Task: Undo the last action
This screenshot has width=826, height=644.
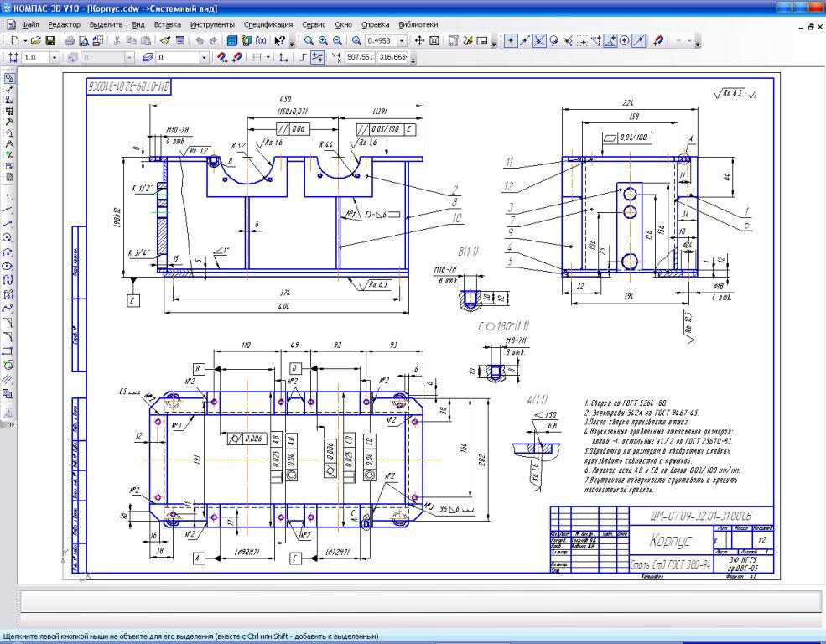Action: [199, 40]
